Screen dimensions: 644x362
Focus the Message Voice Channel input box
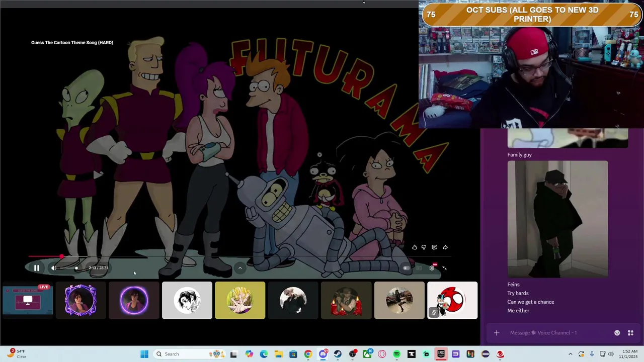(x=558, y=333)
